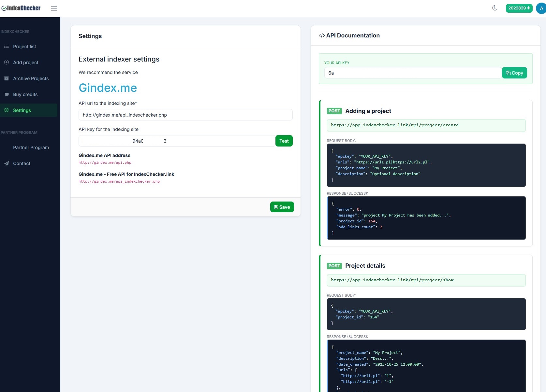Open Contact page
Viewport: 546px width, 392px height.
[22, 163]
